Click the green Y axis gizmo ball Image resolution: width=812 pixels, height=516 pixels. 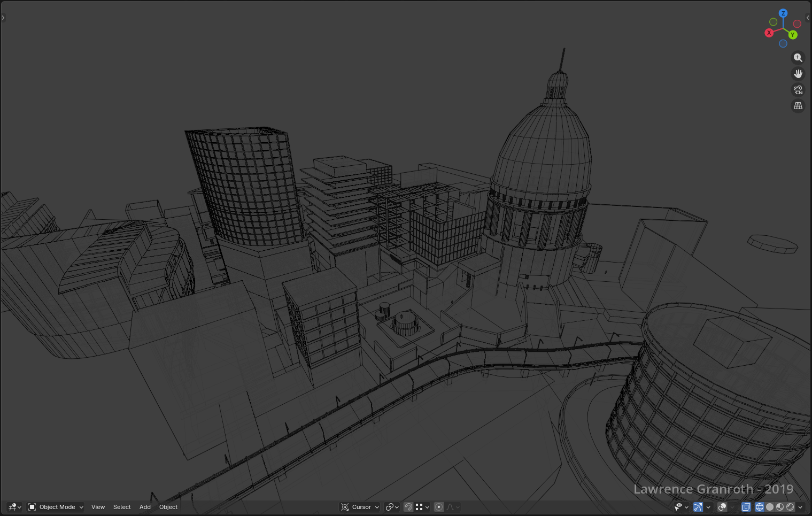click(x=793, y=35)
